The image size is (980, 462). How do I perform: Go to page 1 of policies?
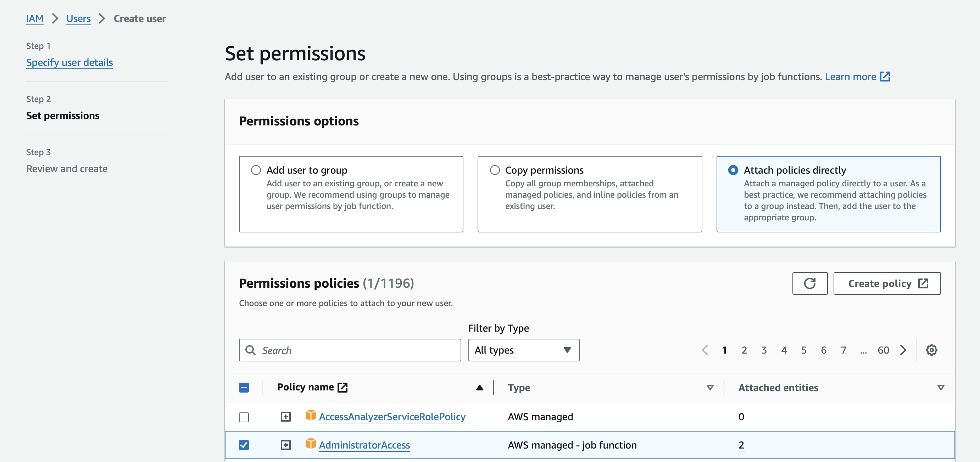click(724, 350)
